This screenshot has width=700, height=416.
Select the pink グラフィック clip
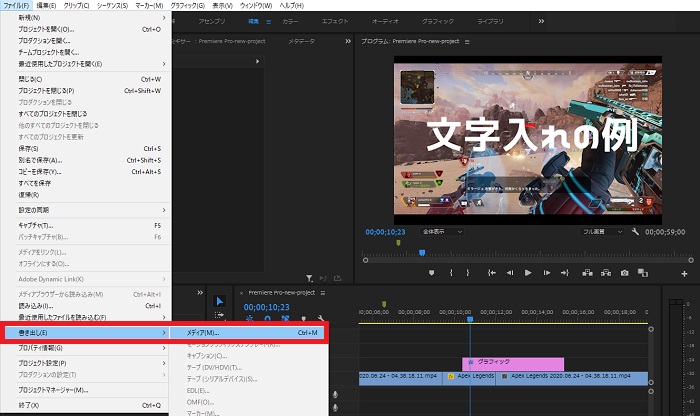click(x=513, y=363)
